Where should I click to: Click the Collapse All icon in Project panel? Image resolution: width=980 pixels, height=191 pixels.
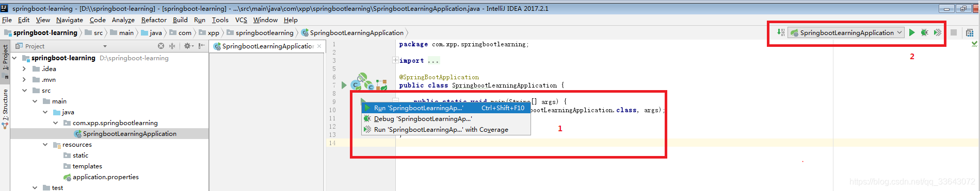172,46
